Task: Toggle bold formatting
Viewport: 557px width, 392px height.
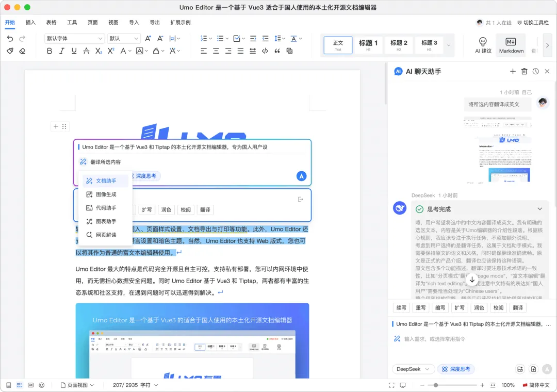Action: (x=50, y=51)
